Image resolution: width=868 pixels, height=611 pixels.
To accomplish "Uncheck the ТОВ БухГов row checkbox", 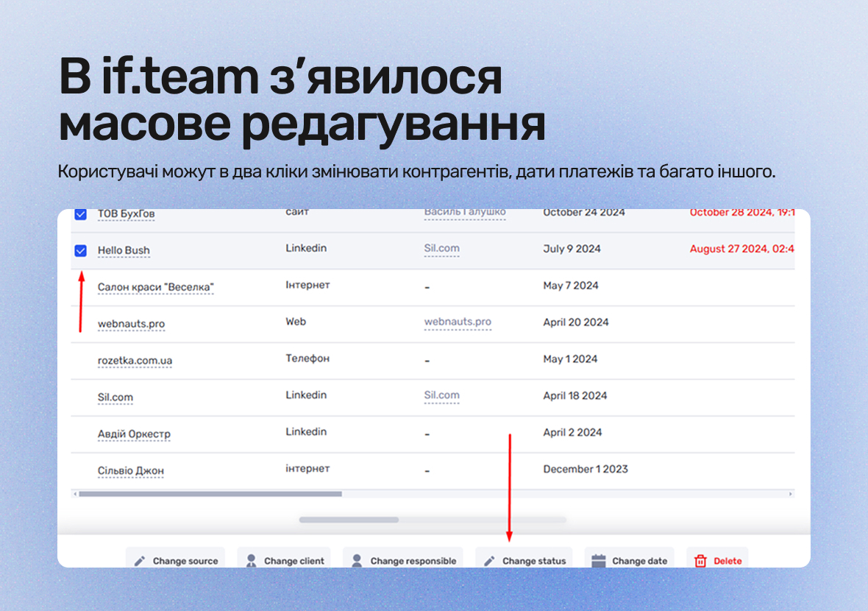I will click(81, 214).
